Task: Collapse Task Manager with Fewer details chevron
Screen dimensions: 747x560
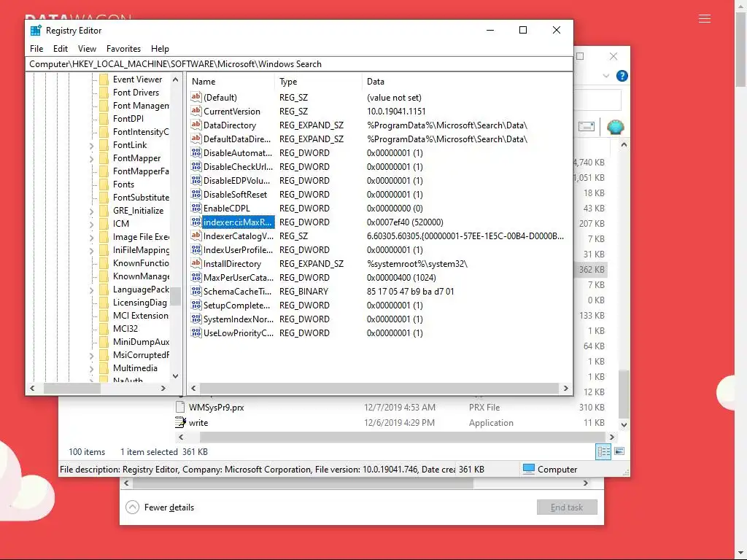Action: click(x=133, y=507)
